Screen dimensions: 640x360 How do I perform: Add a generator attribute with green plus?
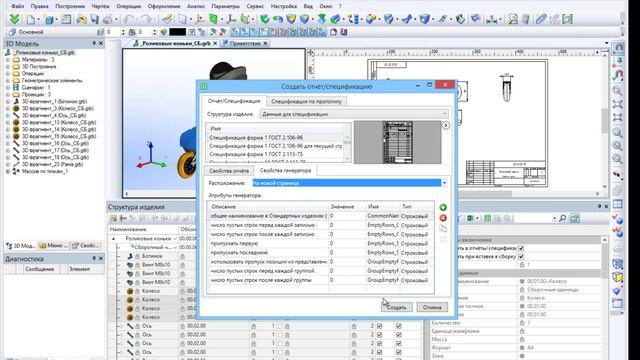(x=443, y=207)
